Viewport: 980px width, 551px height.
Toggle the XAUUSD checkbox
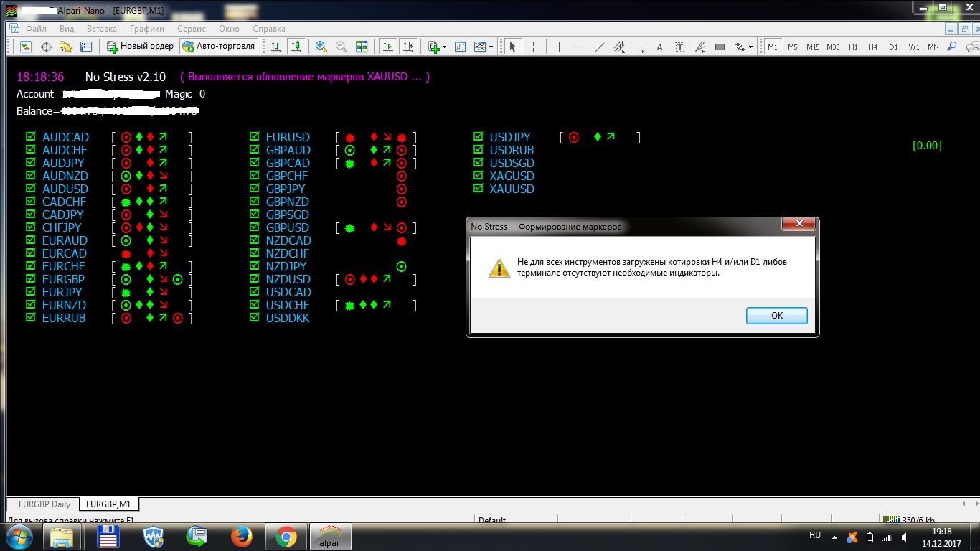coord(478,189)
